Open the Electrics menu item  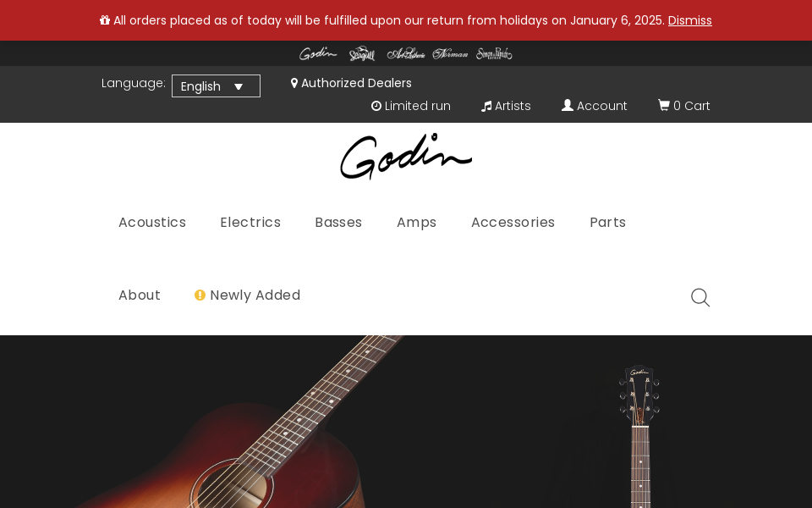pos(250,222)
